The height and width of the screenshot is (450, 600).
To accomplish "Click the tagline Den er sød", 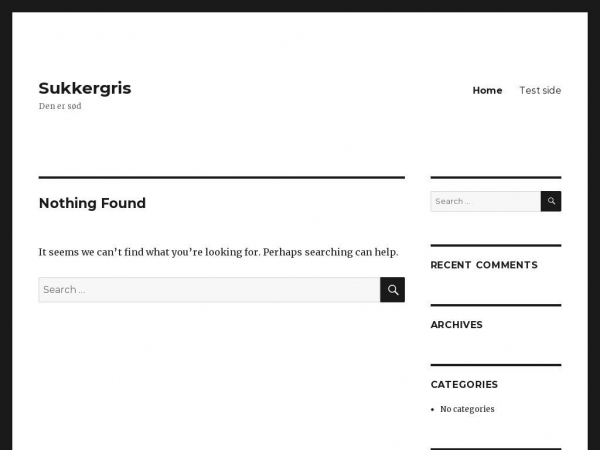I will [60, 106].
